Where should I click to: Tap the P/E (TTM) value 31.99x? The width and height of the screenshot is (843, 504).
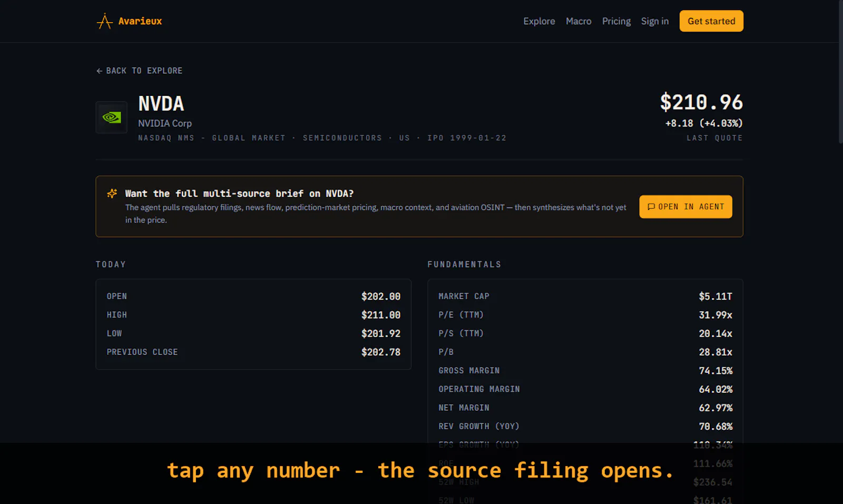(715, 315)
